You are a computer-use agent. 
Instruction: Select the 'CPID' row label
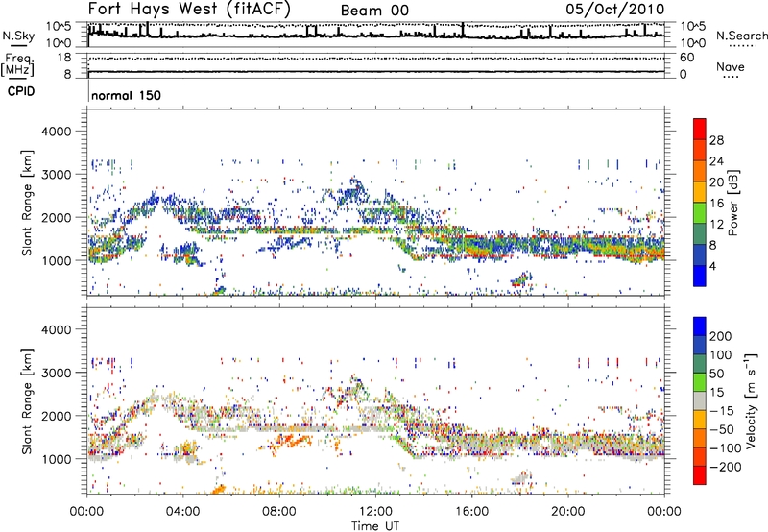point(21,91)
